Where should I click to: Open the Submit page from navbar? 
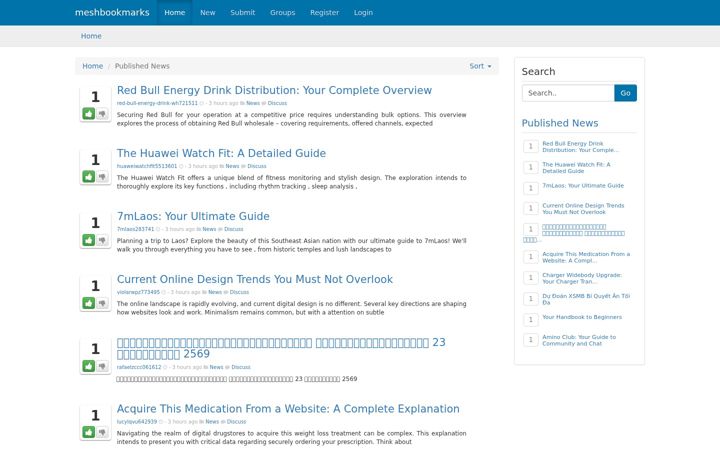click(x=242, y=12)
